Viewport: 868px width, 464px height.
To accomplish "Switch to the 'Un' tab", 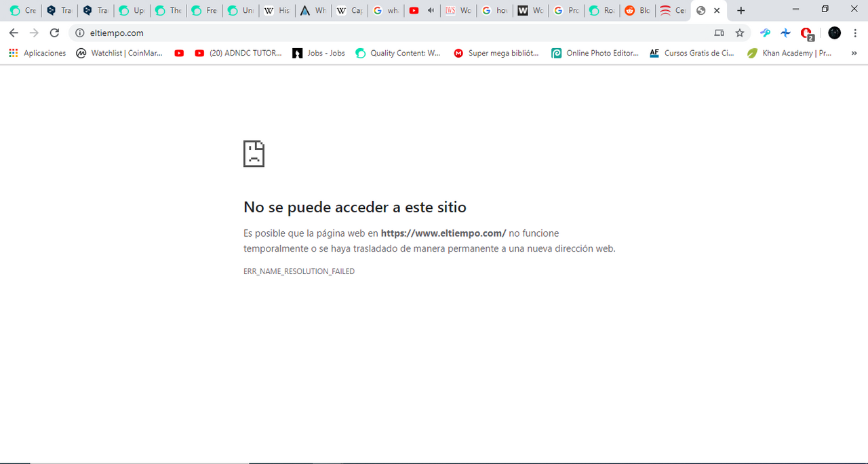I will (x=241, y=11).
